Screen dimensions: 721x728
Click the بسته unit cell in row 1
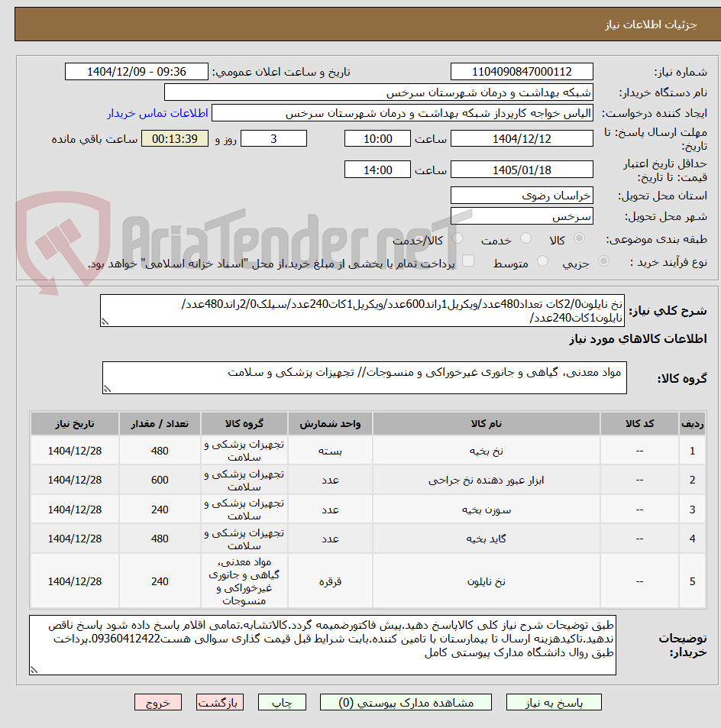[330, 451]
